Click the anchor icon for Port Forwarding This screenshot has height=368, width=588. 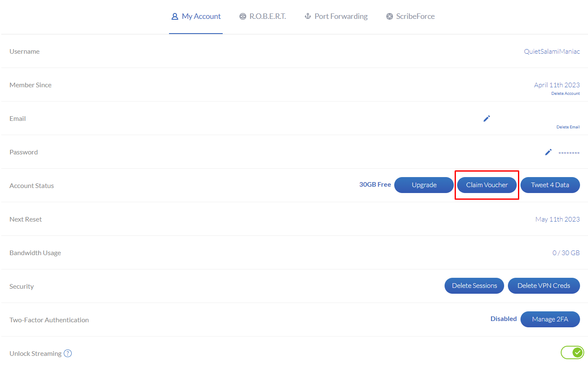[308, 16]
